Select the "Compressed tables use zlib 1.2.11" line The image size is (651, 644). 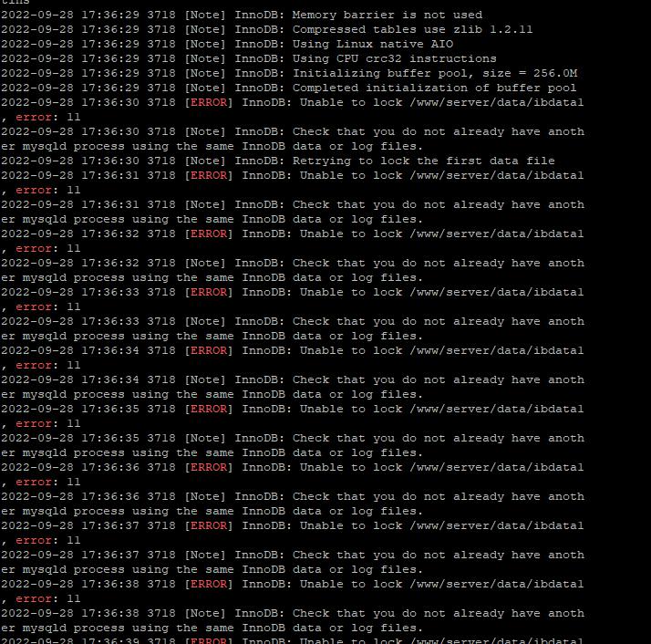coord(266,29)
